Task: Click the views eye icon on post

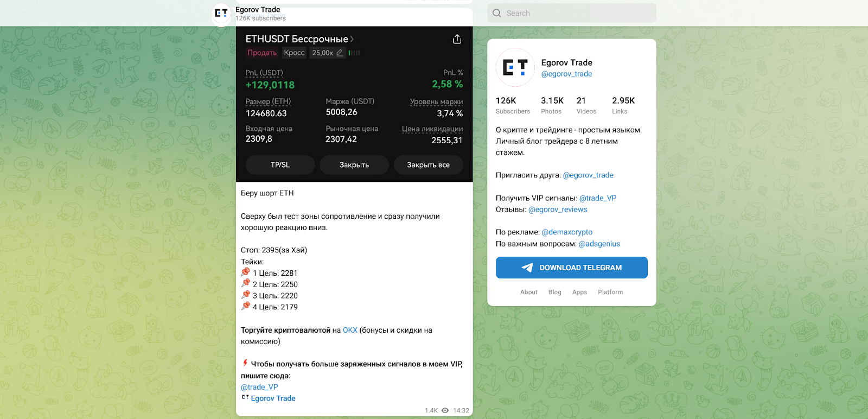Action: click(445, 410)
